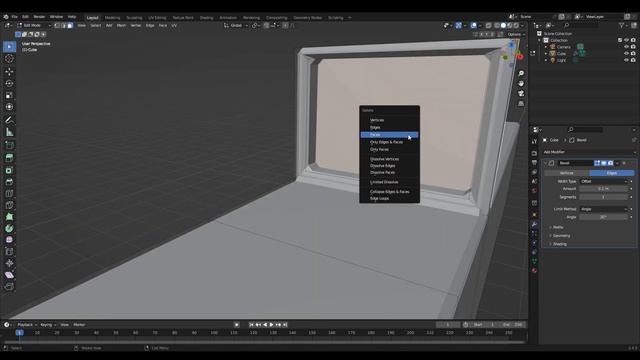Hide the Light object in outliner

[627, 60]
